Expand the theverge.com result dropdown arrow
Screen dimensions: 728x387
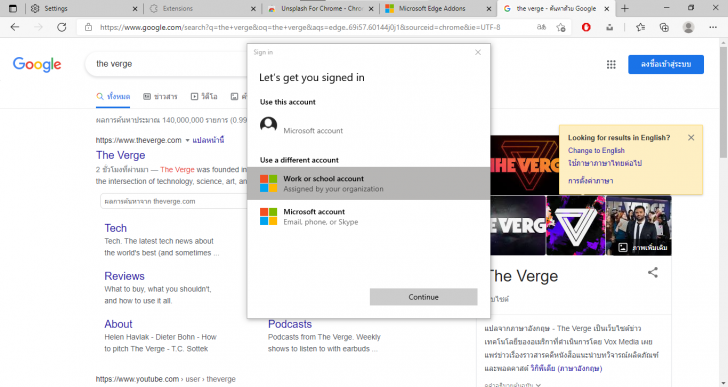coord(187,140)
